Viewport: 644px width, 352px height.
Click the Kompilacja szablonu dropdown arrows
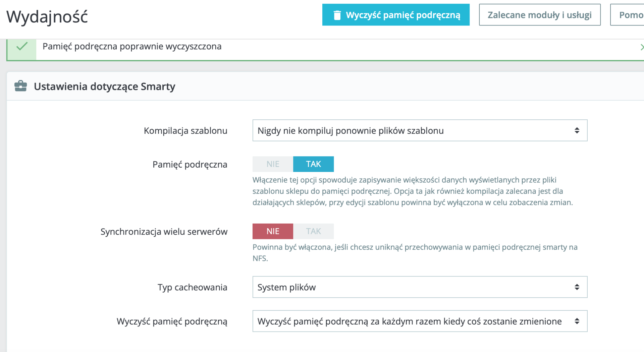[x=577, y=130]
